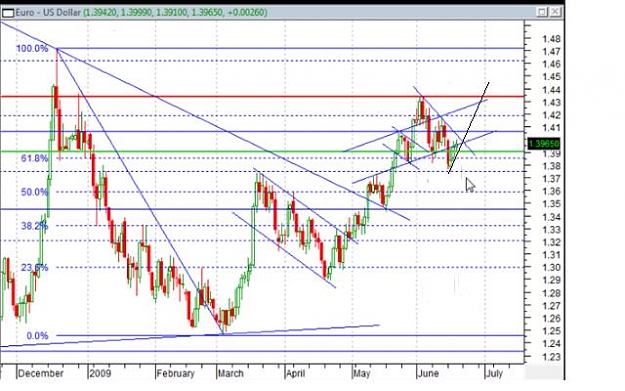
Task: Select the 50.0% Fibonacci level label
Action: pyautogui.click(x=34, y=193)
